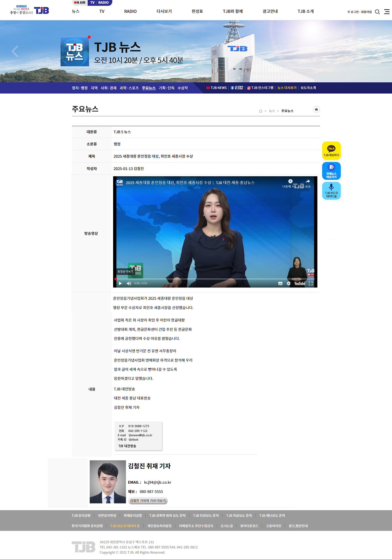Switch to RADIO on-air tab
Viewport: 392px width, 559px height.
pyautogui.click(x=103, y=3)
